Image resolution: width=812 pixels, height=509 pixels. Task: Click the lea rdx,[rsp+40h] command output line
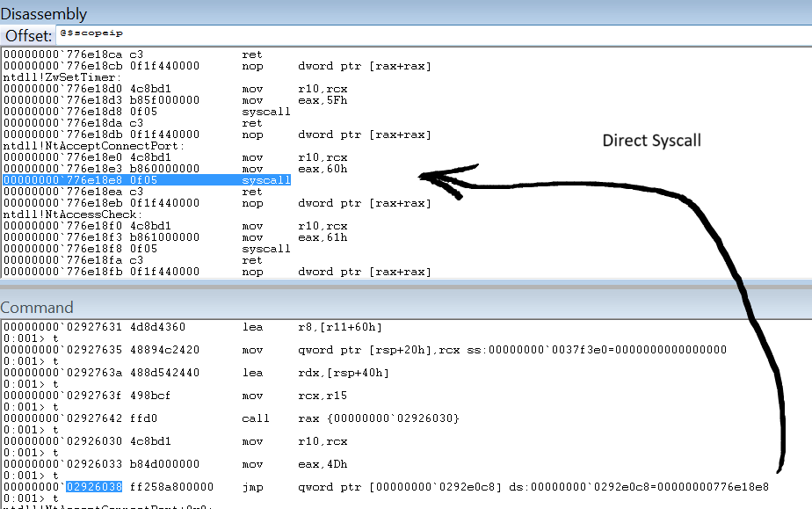pos(196,373)
